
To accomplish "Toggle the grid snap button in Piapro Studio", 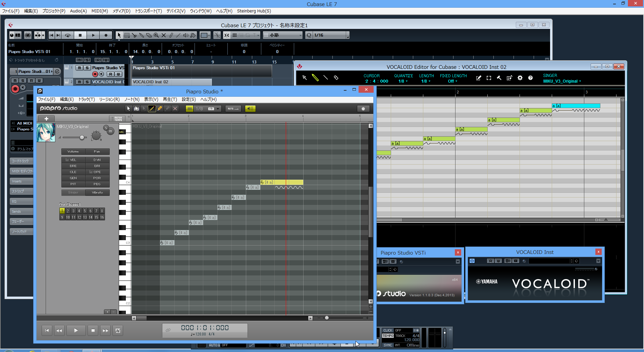I will [x=190, y=108].
